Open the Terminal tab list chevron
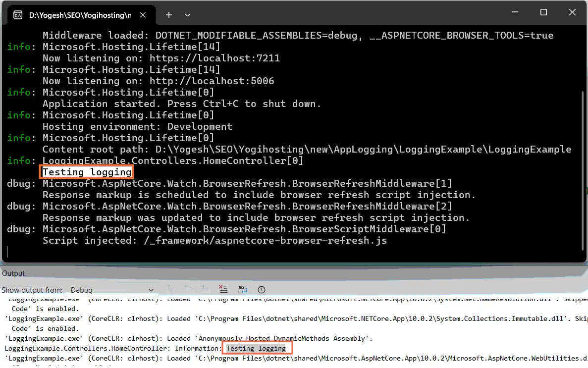 tap(187, 15)
